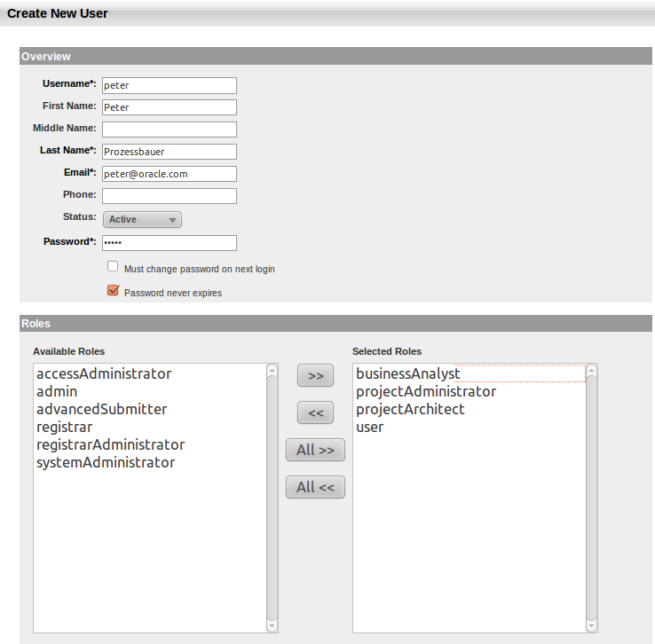
Task: Select registrar role in Available Roles
Action: (x=150, y=427)
